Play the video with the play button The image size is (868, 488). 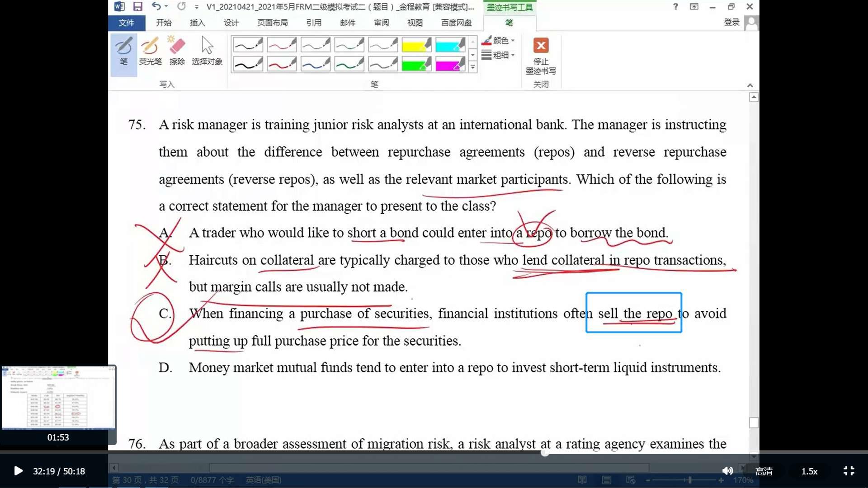[18, 471]
